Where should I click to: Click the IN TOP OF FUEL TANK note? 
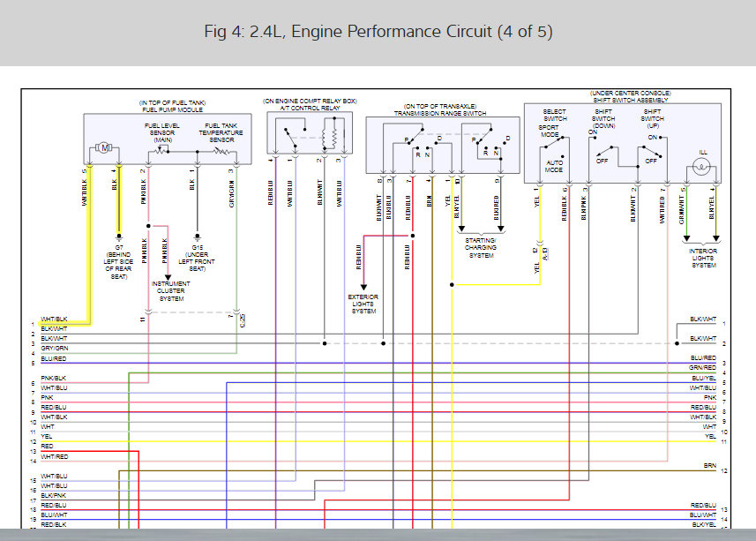[173, 102]
